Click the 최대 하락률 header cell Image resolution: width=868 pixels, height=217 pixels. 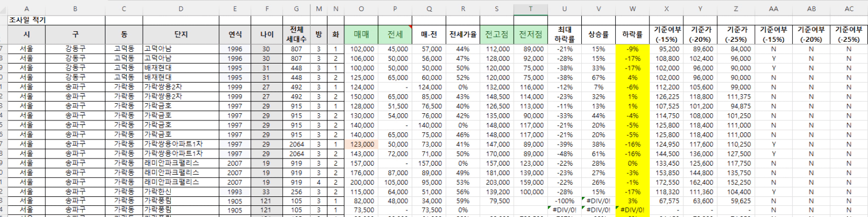point(564,34)
